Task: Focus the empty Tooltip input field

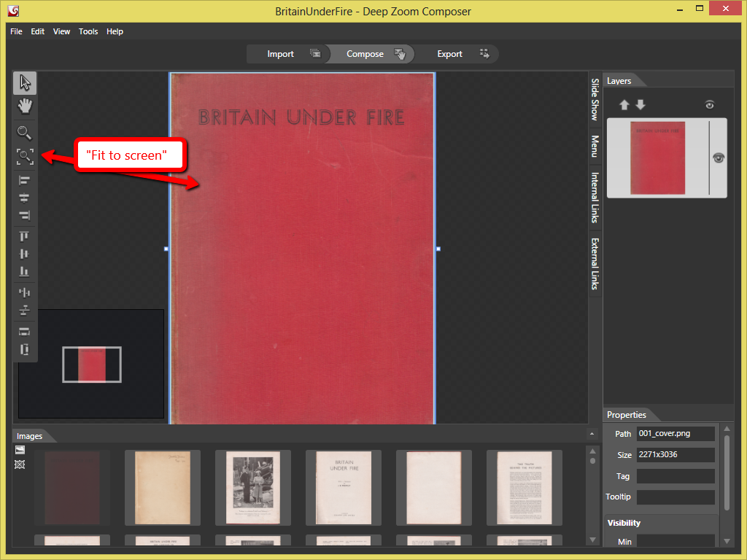Action: click(676, 497)
